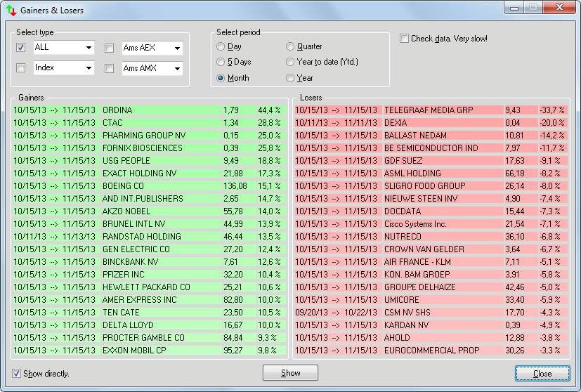
Task: Click UMICORE in Losers list
Action: 431,299
